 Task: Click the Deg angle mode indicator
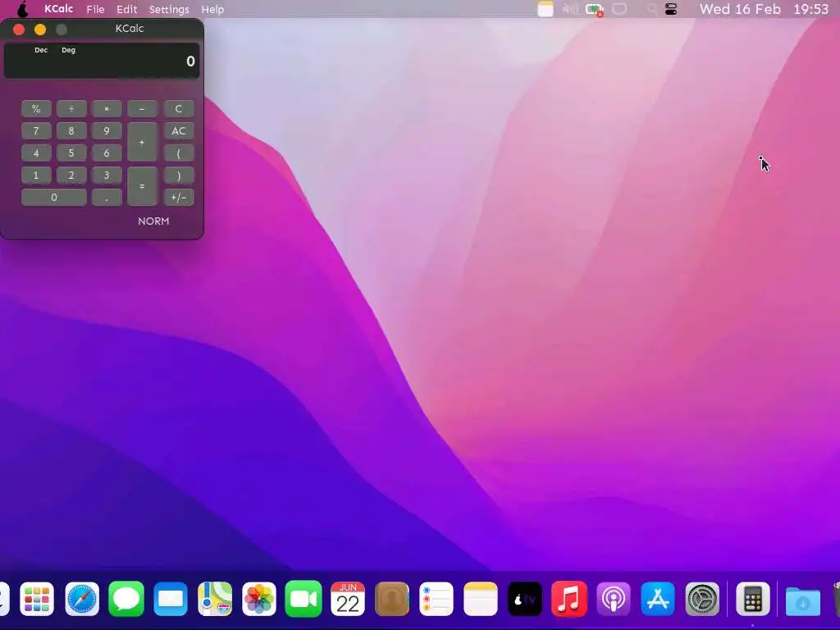click(x=69, y=50)
